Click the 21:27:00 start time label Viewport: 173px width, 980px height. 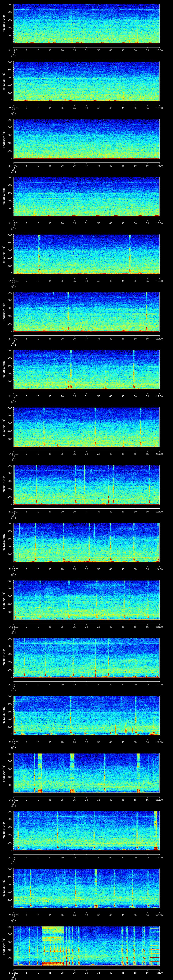(x=13, y=800)
